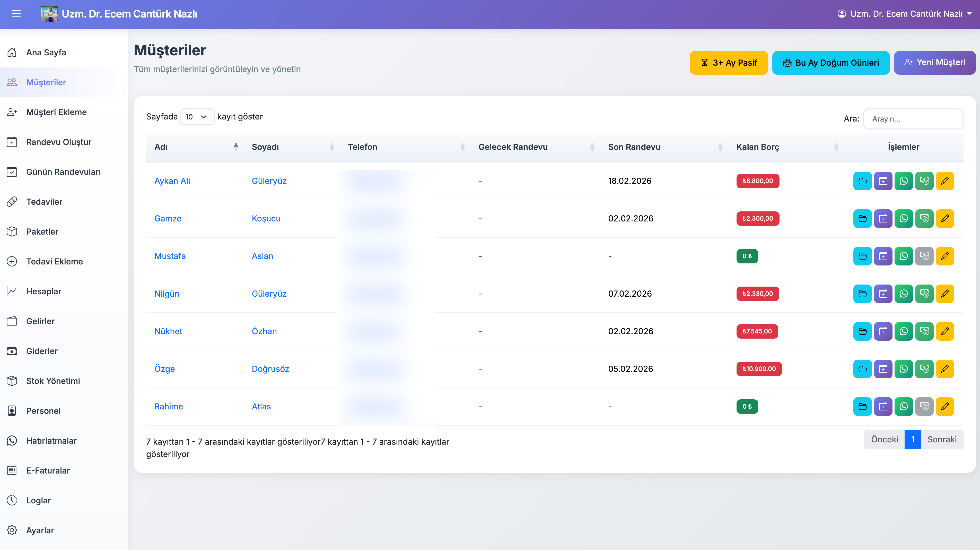The image size is (980, 550).
Task: Click yellow pencil edit icon for Nilgün
Action: click(x=945, y=294)
